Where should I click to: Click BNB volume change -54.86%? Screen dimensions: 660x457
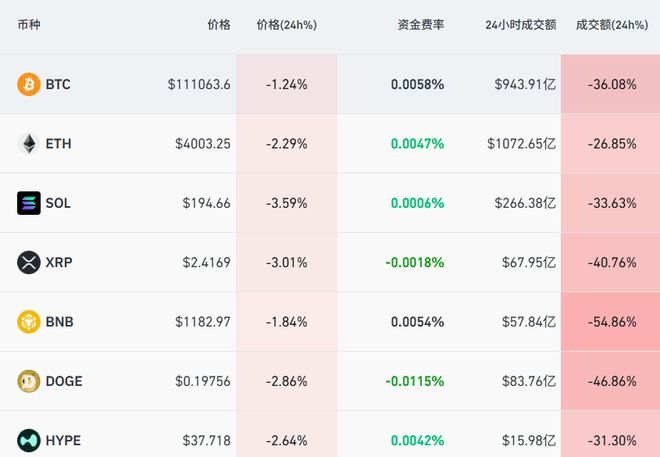pyautogui.click(x=612, y=322)
